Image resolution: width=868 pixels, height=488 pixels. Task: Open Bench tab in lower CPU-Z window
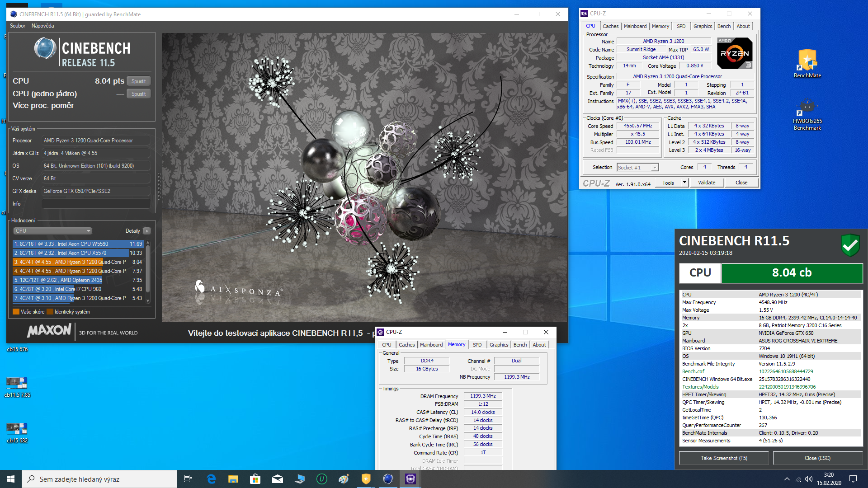[520, 345]
